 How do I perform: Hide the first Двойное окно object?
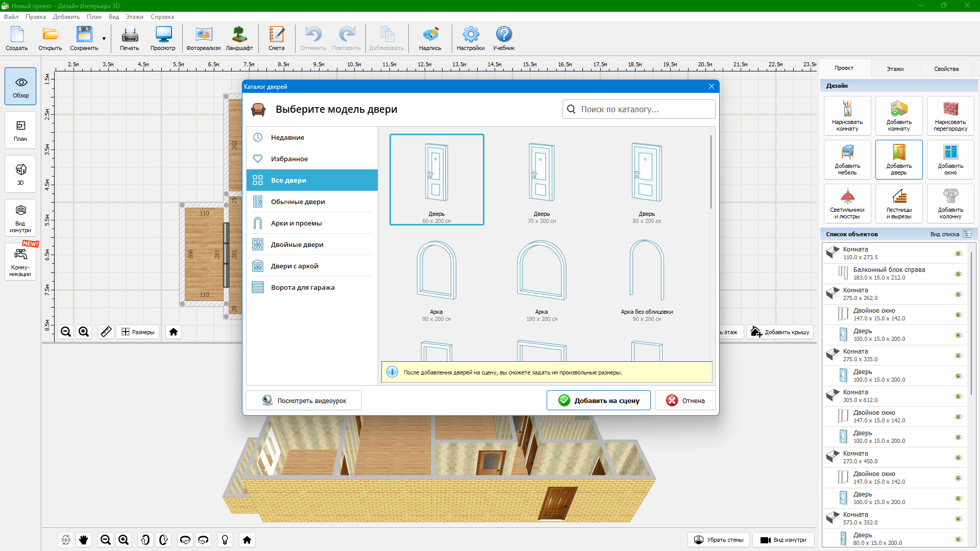pos(958,315)
